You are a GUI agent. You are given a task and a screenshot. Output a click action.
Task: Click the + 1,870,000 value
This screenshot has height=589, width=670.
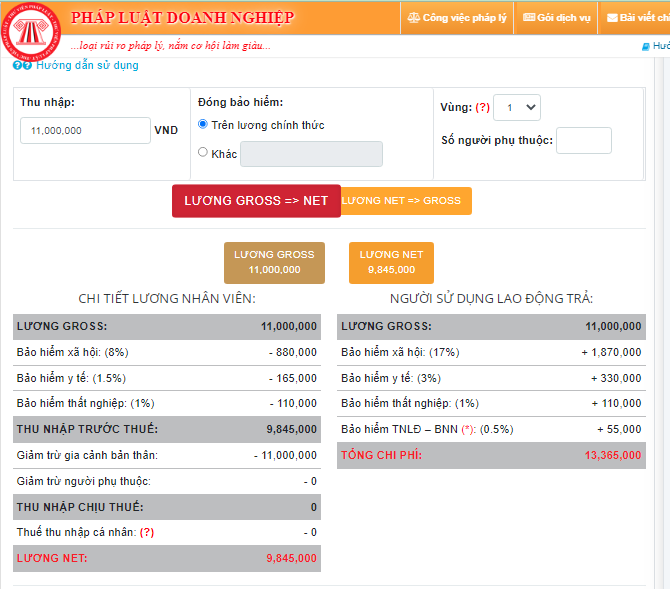[x=611, y=352]
